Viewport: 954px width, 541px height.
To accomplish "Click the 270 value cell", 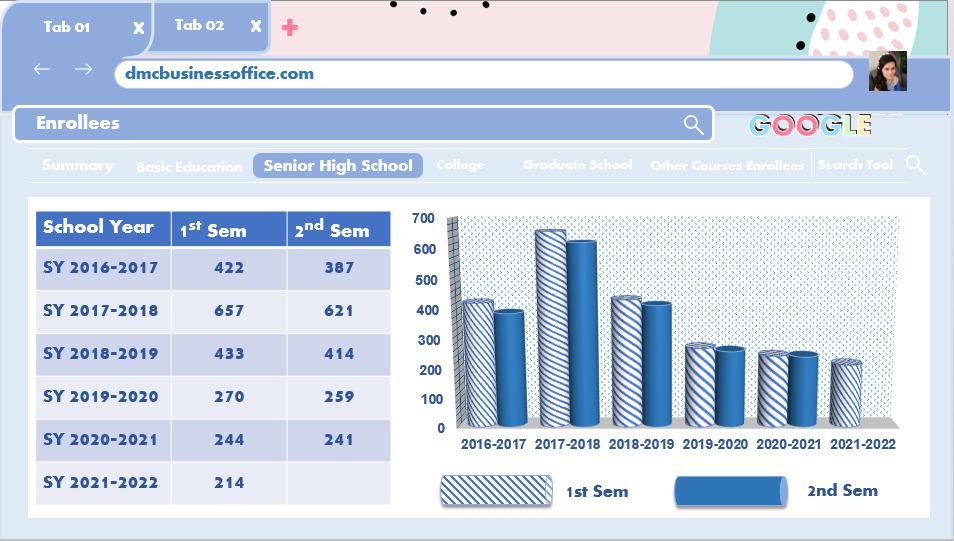I will 229,397.
